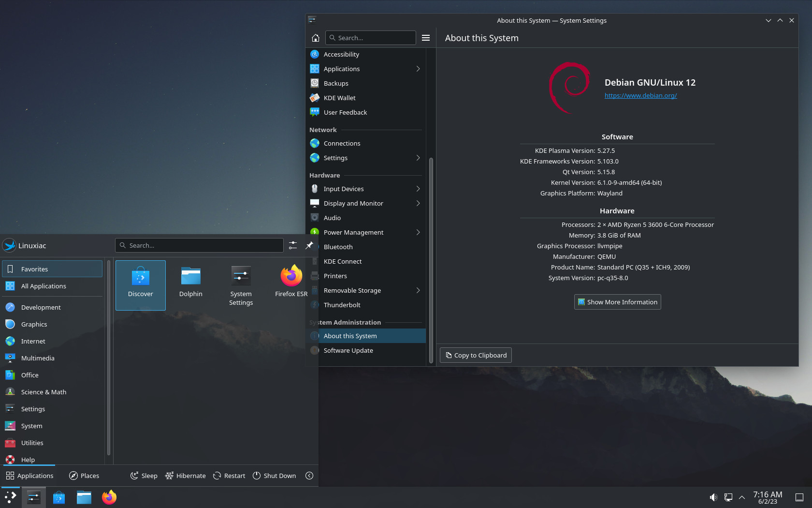Image resolution: width=812 pixels, height=508 pixels.
Task: Open the Science & Math category
Action: (x=52, y=392)
